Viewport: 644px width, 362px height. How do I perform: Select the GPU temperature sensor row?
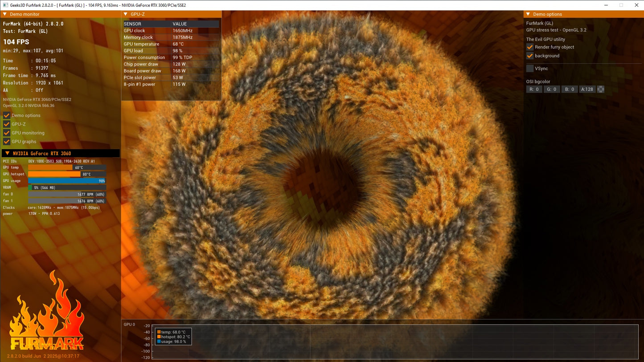(171, 44)
